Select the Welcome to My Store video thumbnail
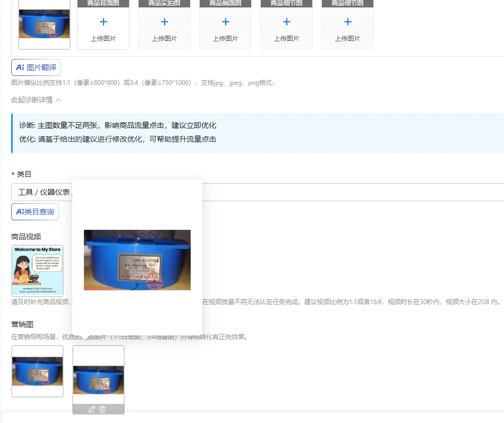The image size is (504, 423). 37,271
